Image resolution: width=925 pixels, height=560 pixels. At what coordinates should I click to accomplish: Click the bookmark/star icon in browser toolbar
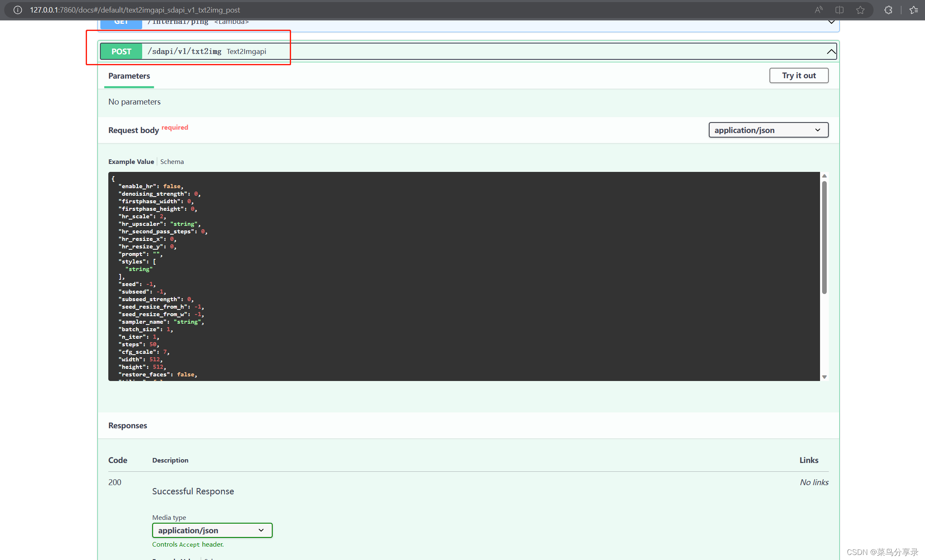point(861,10)
